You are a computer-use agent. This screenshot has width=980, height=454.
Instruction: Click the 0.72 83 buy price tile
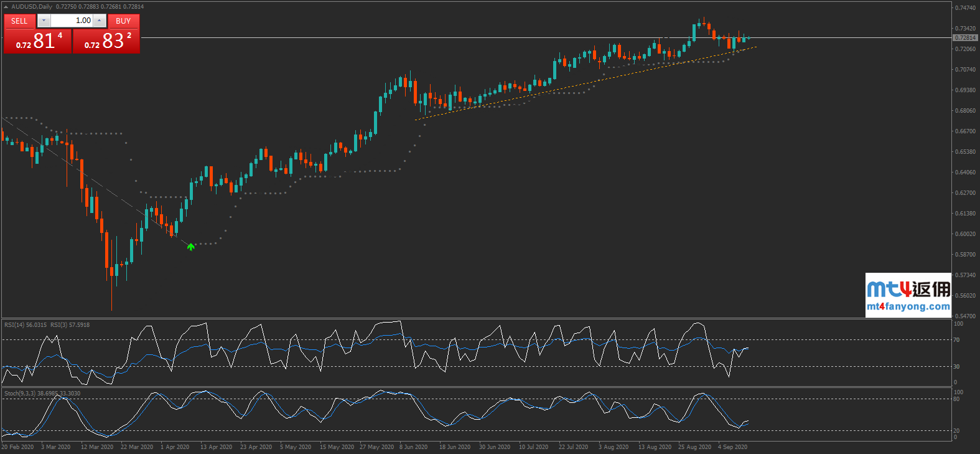(x=106, y=41)
